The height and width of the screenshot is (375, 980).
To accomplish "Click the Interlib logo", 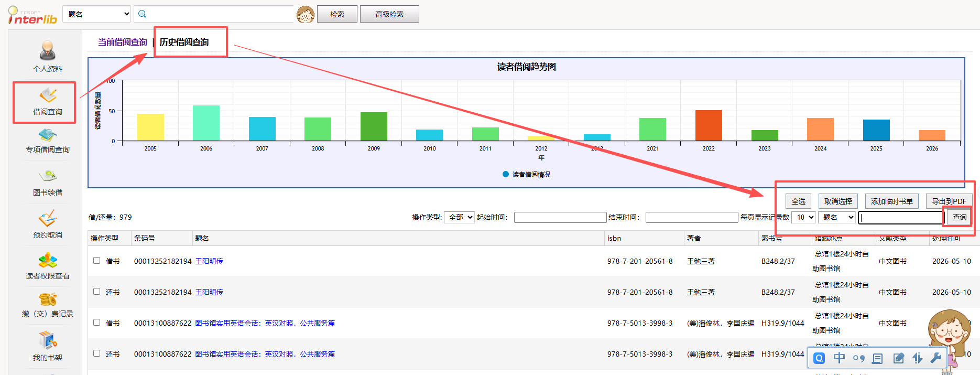I will coord(32,16).
